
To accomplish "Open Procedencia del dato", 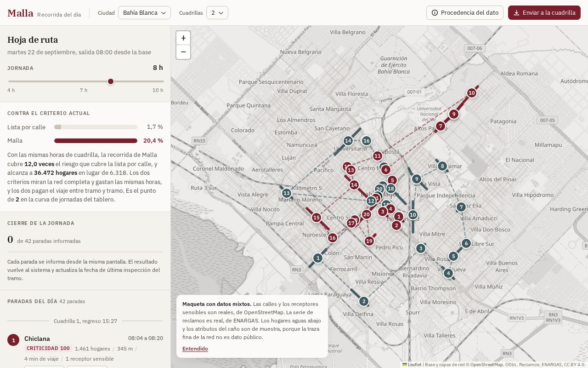I will (x=465, y=13).
